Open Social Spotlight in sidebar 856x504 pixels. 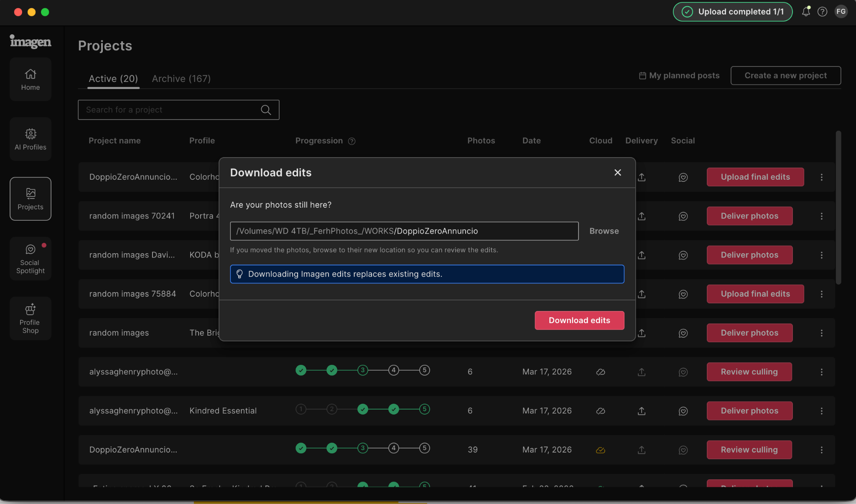point(31,259)
